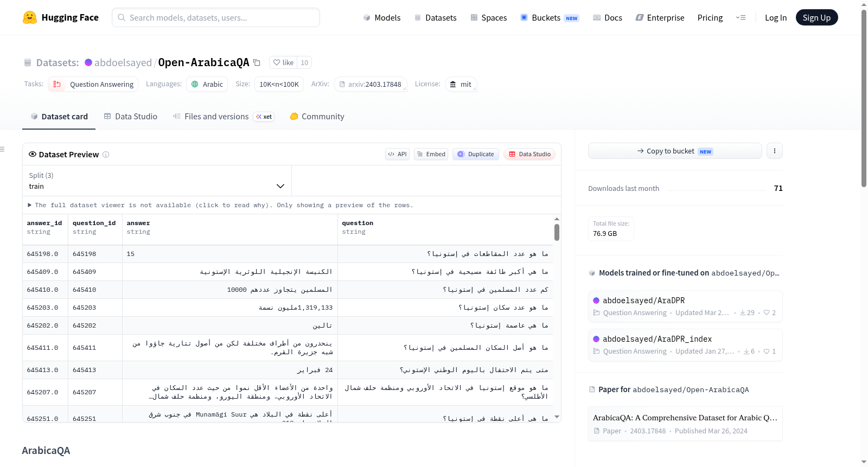
Task: Open Data Studio from preview header
Action: (529, 154)
